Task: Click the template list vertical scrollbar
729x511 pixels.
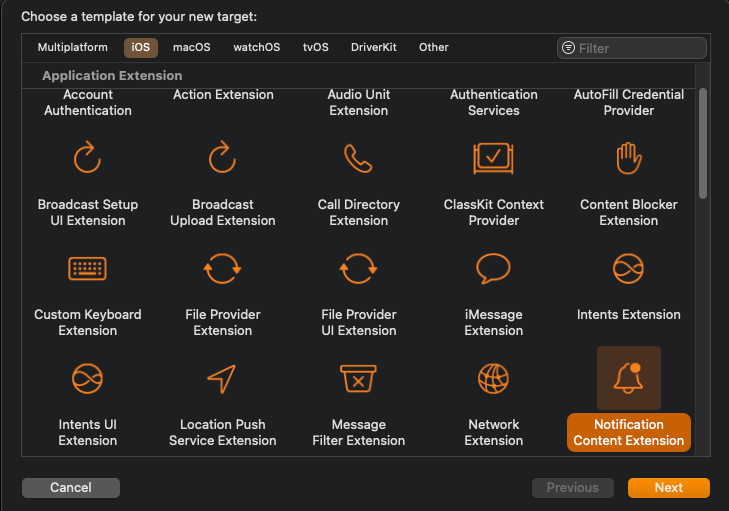Action: tap(703, 144)
